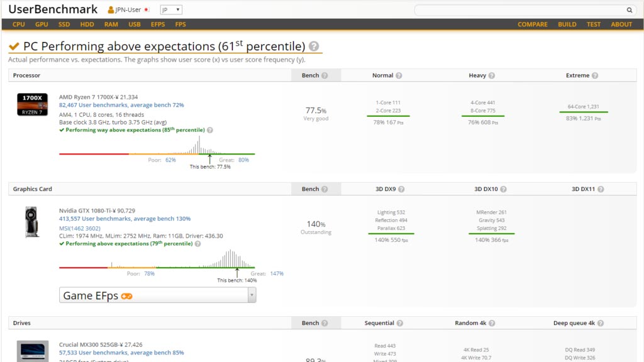Screen dimensions: 644x362
Task: Open the EFPS menu
Action: click(x=158, y=25)
